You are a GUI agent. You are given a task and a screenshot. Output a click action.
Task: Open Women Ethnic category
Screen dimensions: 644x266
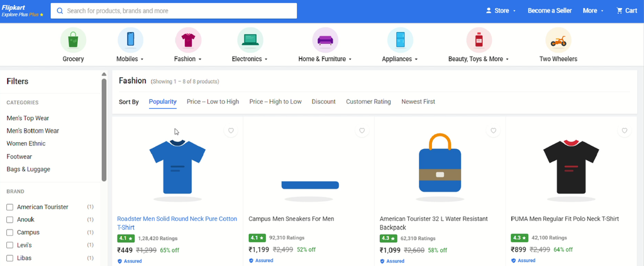coord(26,143)
